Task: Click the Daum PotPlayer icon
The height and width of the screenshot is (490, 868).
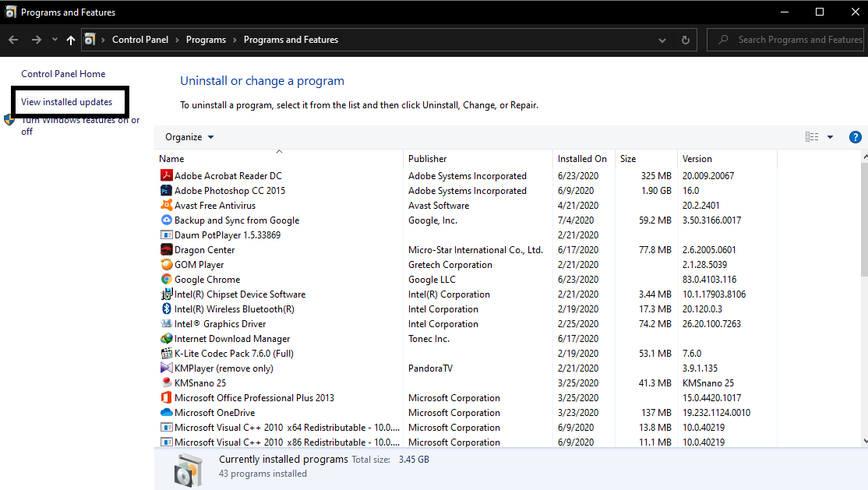Action: click(166, 234)
